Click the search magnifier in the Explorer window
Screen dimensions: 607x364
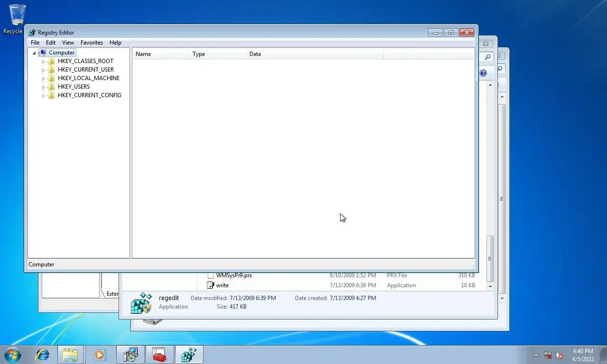(x=487, y=57)
